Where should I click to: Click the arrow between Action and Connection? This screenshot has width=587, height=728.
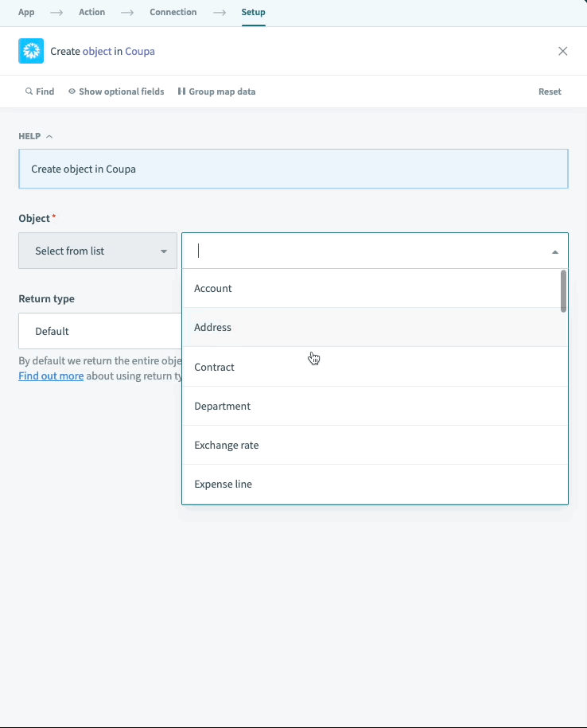(127, 12)
